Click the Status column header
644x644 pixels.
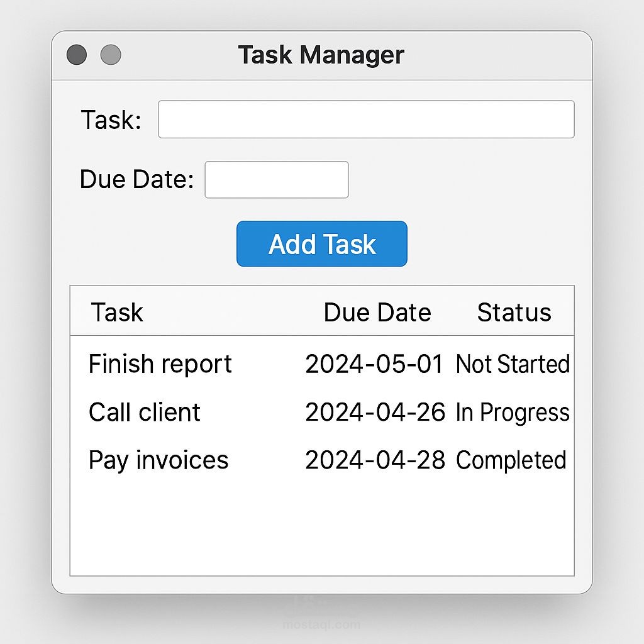pos(514,311)
